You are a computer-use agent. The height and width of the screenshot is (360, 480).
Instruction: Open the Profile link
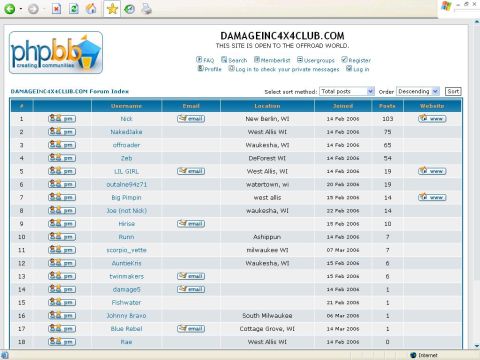[210, 69]
